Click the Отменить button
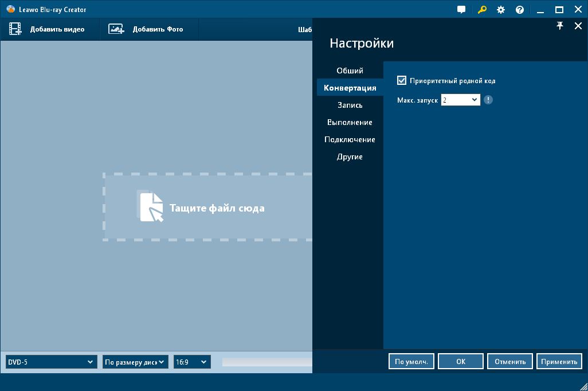Image resolution: width=588 pixels, height=391 pixels. pos(510,361)
